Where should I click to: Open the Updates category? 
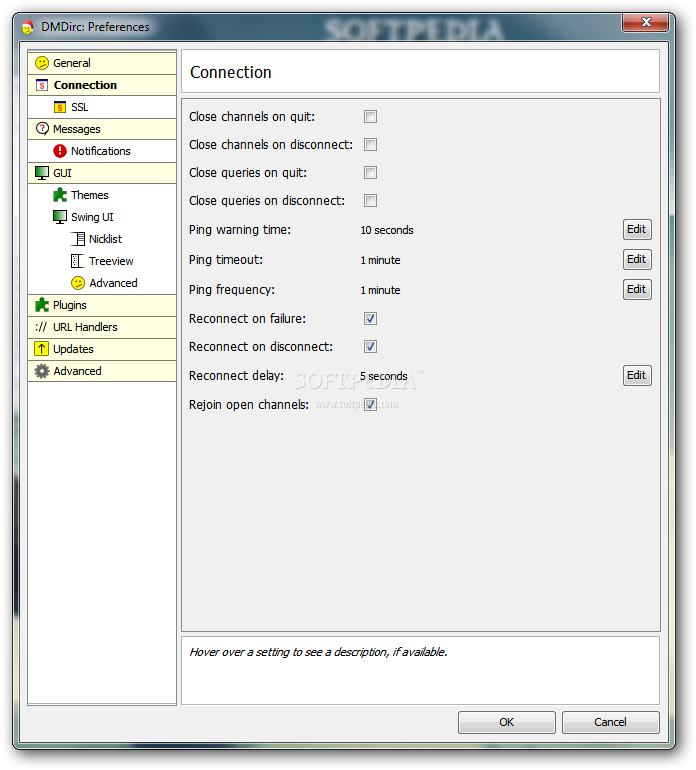(102, 349)
